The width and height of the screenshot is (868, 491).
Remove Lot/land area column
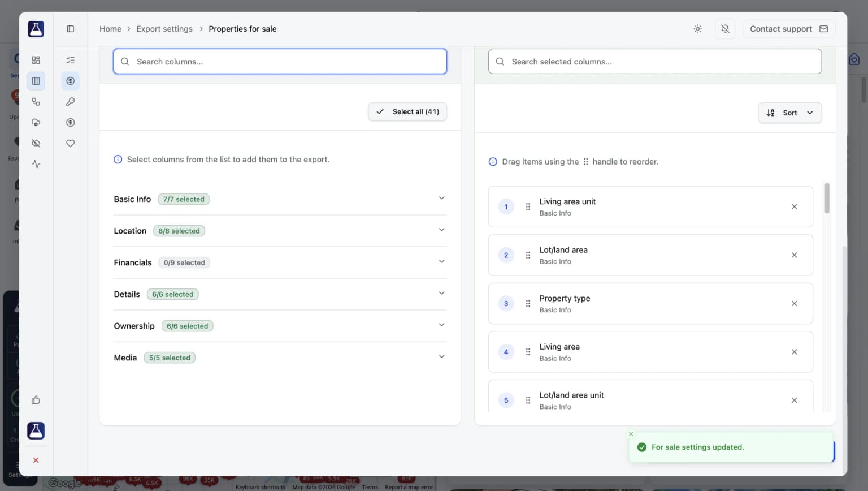click(794, 255)
